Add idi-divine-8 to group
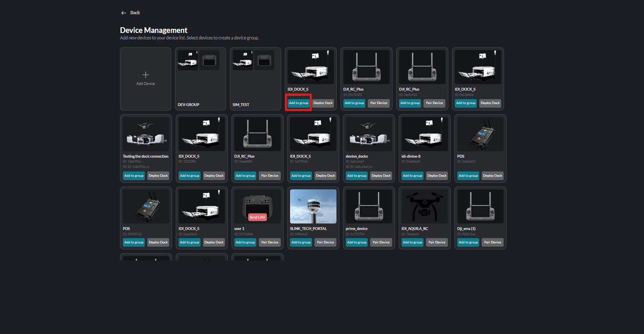The image size is (644, 334). pyautogui.click(x=413, y=176)
